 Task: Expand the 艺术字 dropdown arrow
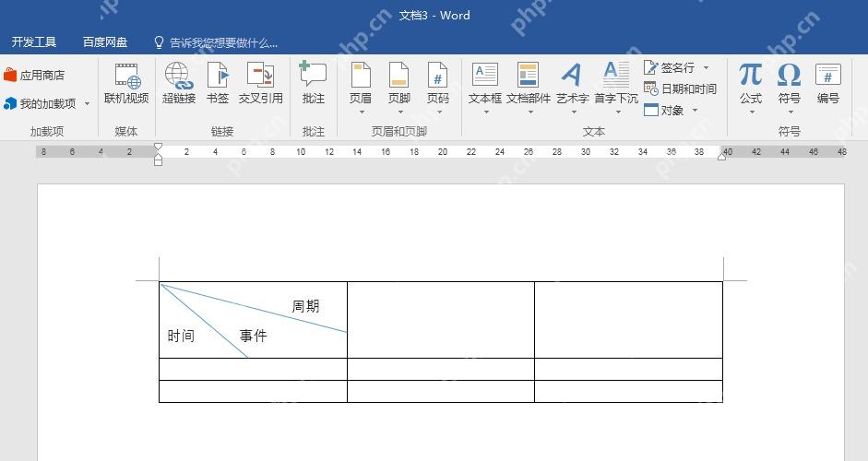point(574,112)
